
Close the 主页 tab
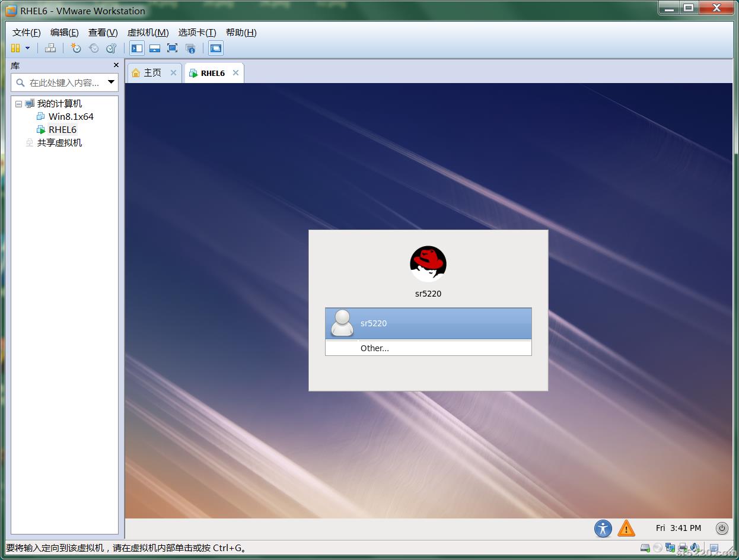[173, 72]
